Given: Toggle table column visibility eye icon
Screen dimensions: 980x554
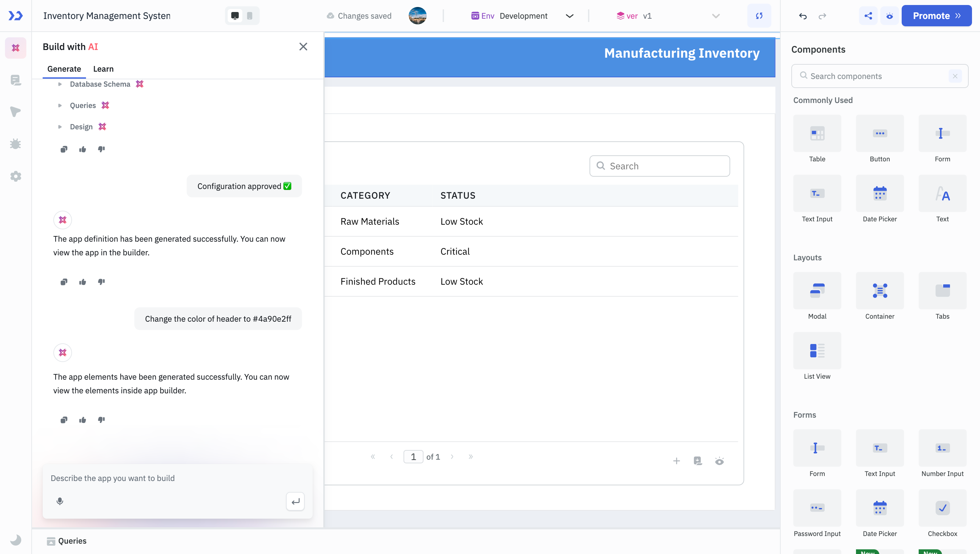Looking at the screenshot, I should click(719, 461).
